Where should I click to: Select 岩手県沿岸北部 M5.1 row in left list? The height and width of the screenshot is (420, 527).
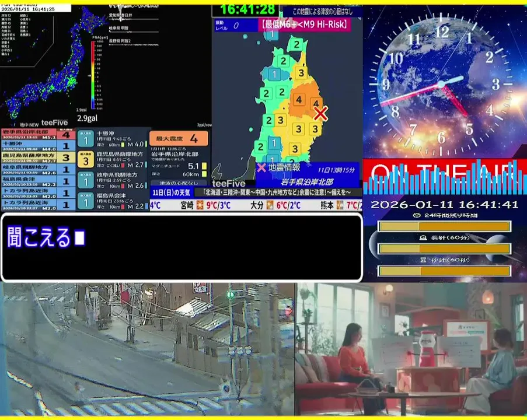click(x=39, y=134)
